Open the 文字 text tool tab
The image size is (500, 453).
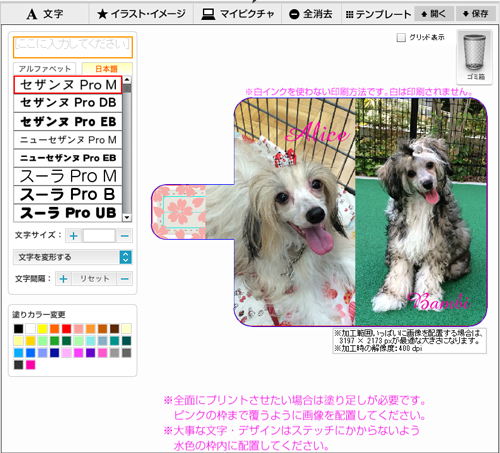point(45,14)
